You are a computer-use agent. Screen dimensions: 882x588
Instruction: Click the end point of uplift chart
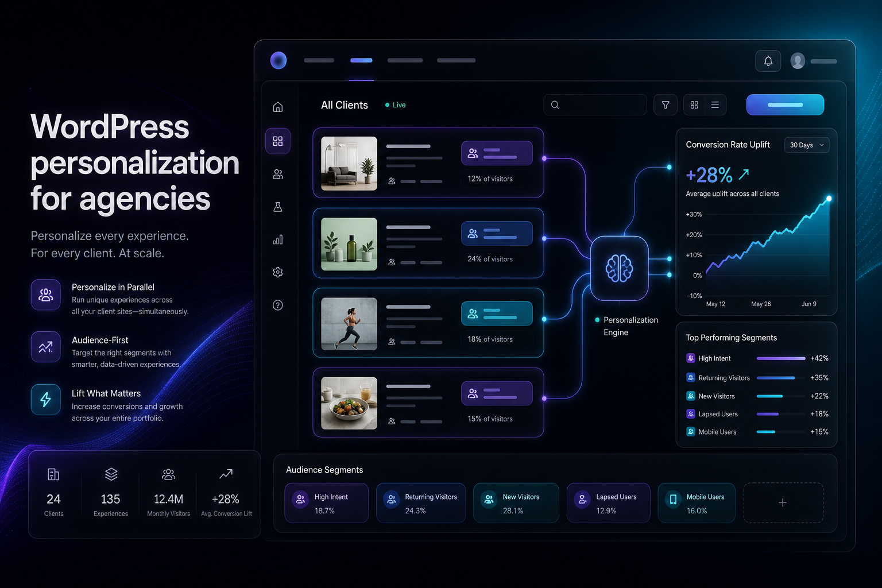(829, 199)
